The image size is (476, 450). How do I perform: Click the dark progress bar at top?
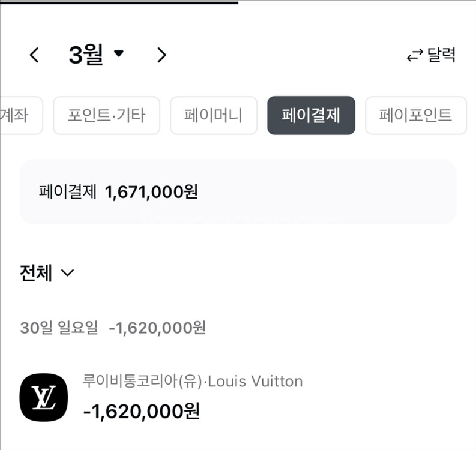click(x=119, y=2)
